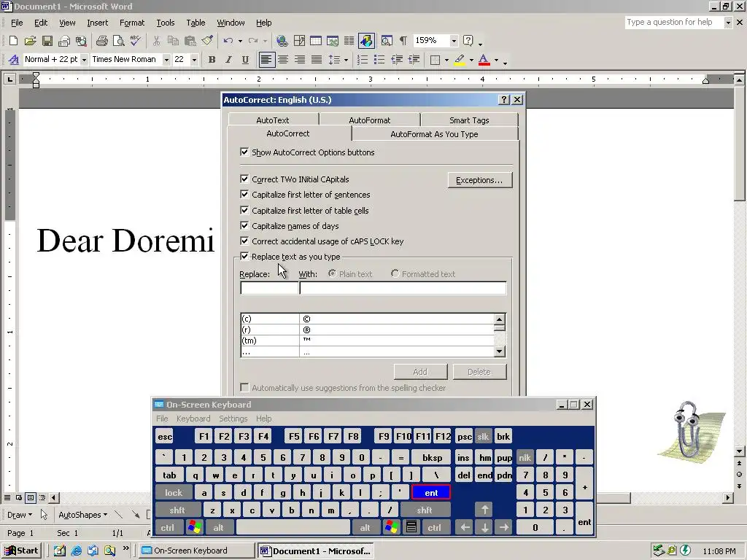Justify the paragraph text

(317, 60)
